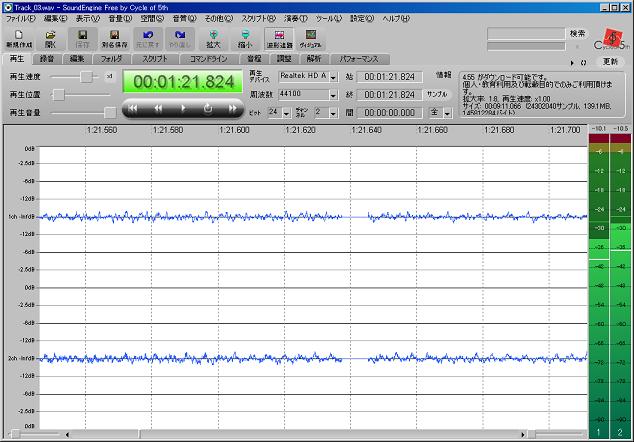Click the start time field showing 00:01:21.824
The height and width of the screenshot is (442, 634).
tap(388, 76)
